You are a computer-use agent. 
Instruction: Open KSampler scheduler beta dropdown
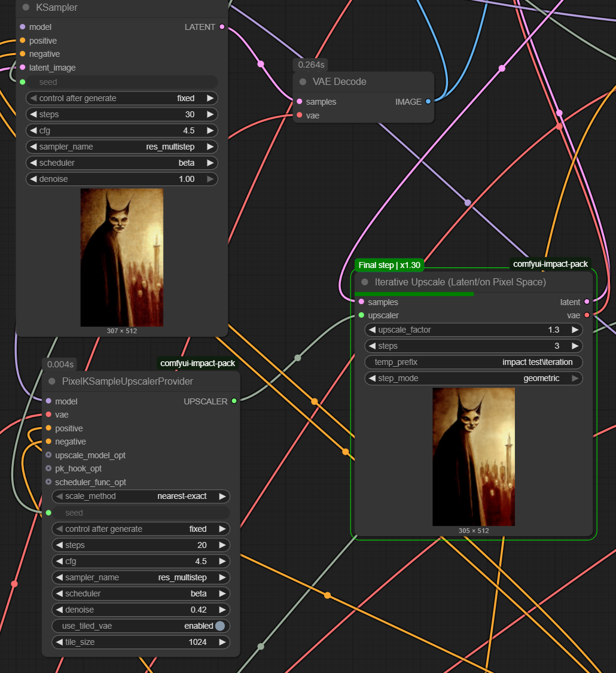[x=122, y=163]
